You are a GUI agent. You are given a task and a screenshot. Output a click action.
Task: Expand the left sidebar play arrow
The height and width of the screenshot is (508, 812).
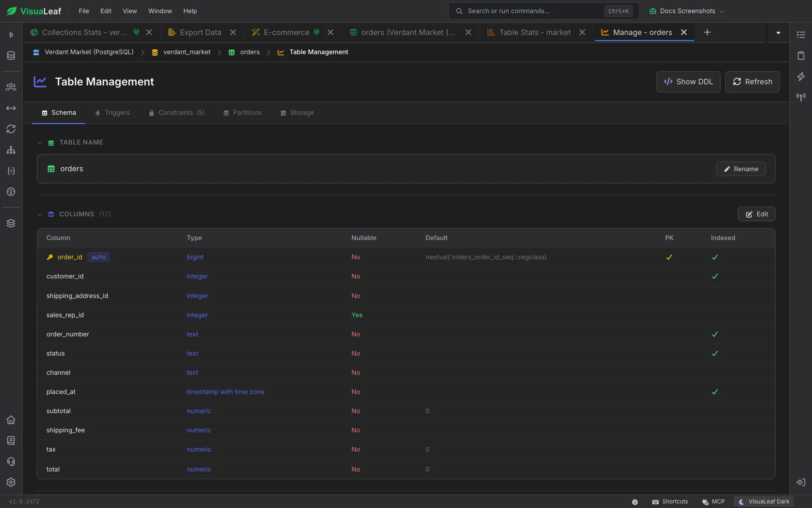[x=11, y=35]
